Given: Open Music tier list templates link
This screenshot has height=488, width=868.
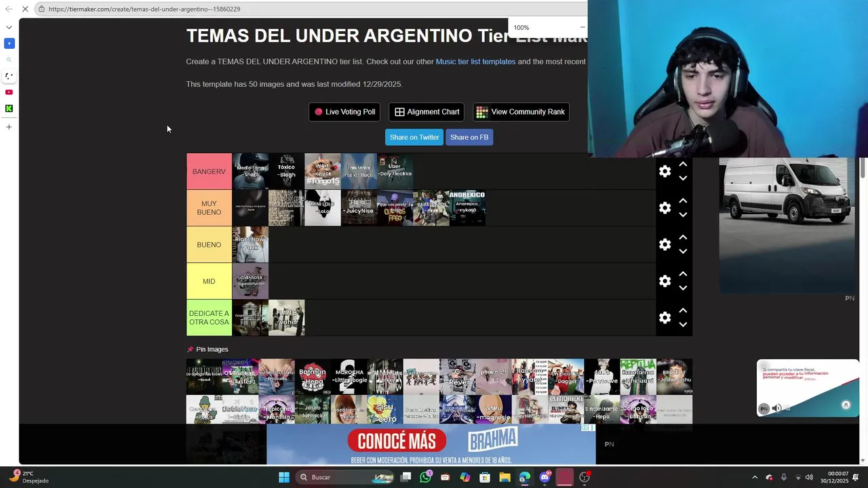Looking at the screenshot, I should [475, 62].
